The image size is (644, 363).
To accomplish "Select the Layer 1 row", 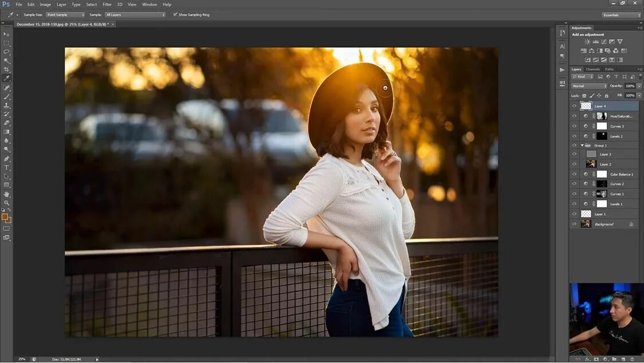I will coord(608,214).
